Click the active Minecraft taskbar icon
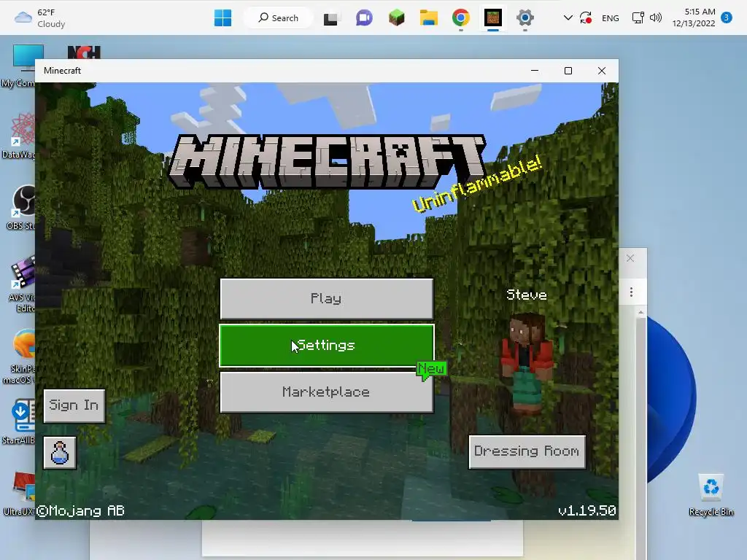This screenshot has width=747, height=560. [x=492, y=18]
